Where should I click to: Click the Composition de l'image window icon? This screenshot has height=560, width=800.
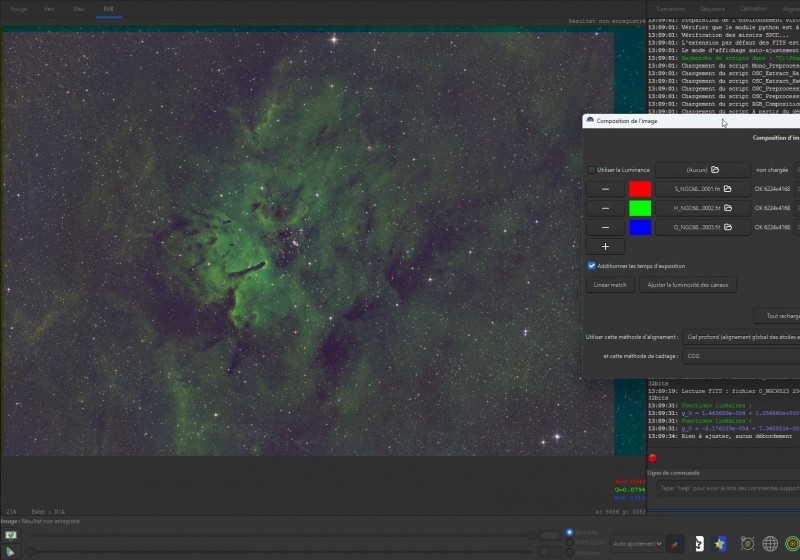click(590, 120)
